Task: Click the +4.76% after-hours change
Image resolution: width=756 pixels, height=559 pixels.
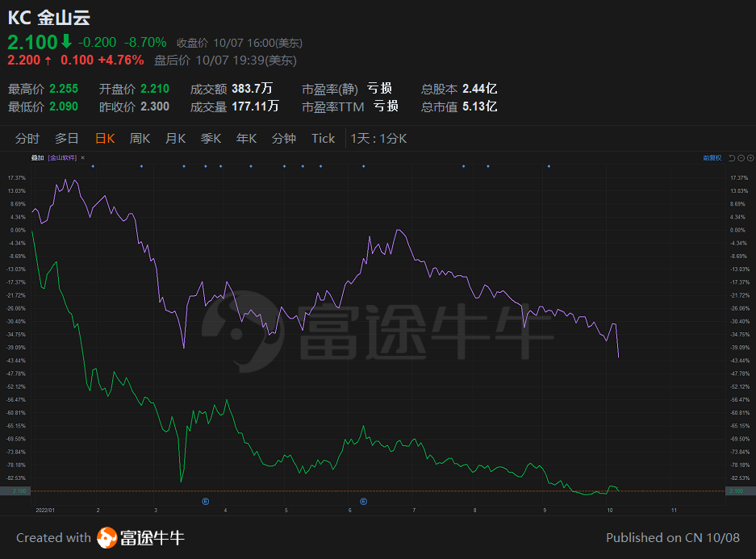Action: point(120,60)
